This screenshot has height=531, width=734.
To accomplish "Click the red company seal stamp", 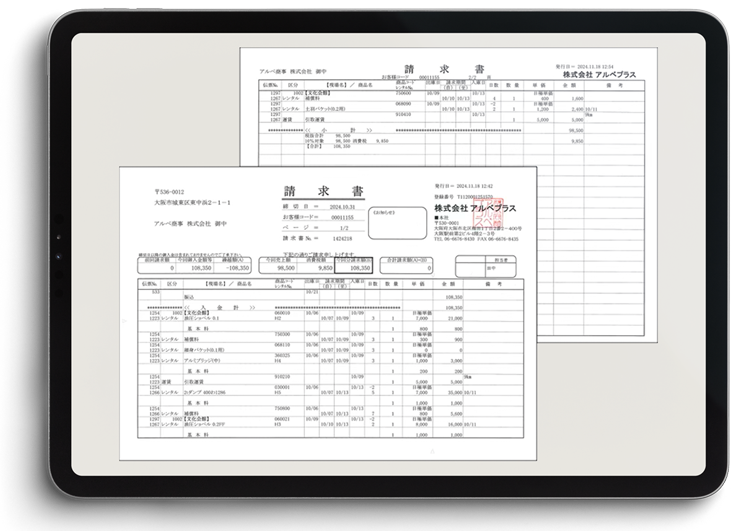I will (x=489, y=212).
